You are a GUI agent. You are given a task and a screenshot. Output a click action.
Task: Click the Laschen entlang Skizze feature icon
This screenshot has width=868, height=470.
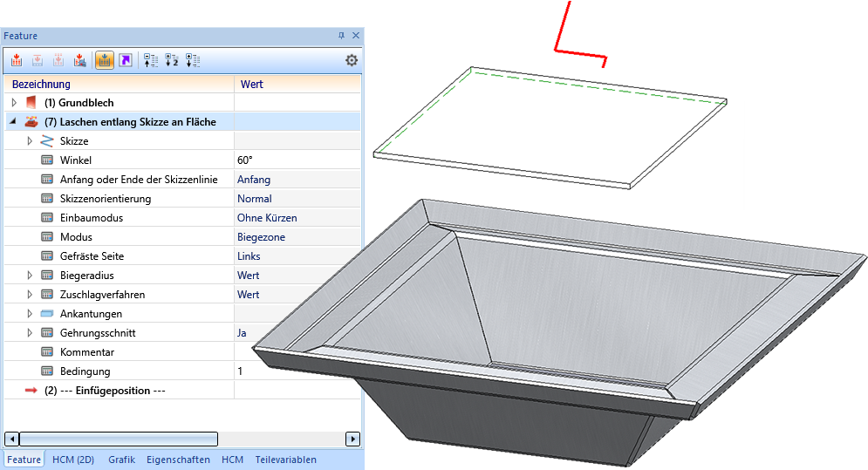click(x=31, y=121)
